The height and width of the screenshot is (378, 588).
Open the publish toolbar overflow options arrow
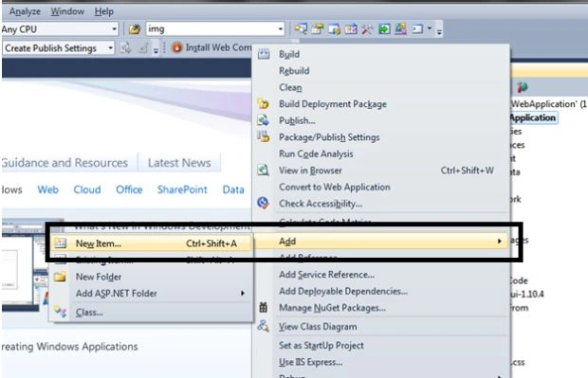(156, 51)
